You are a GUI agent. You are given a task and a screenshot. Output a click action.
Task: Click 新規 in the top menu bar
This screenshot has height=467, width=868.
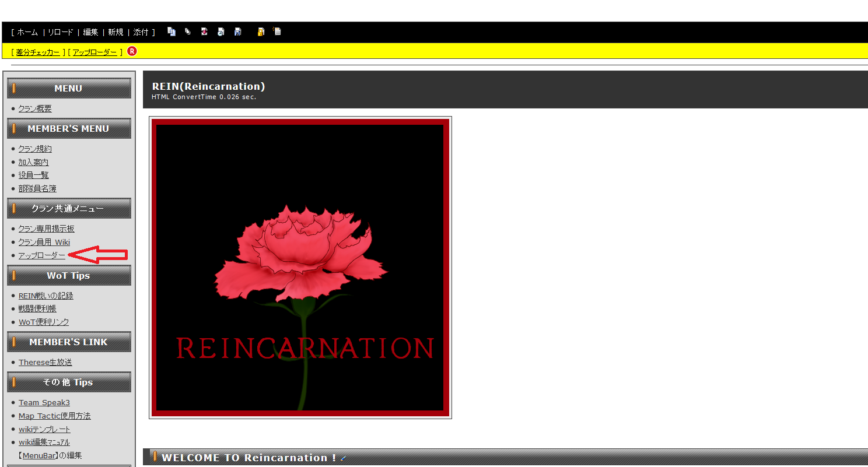116,33
